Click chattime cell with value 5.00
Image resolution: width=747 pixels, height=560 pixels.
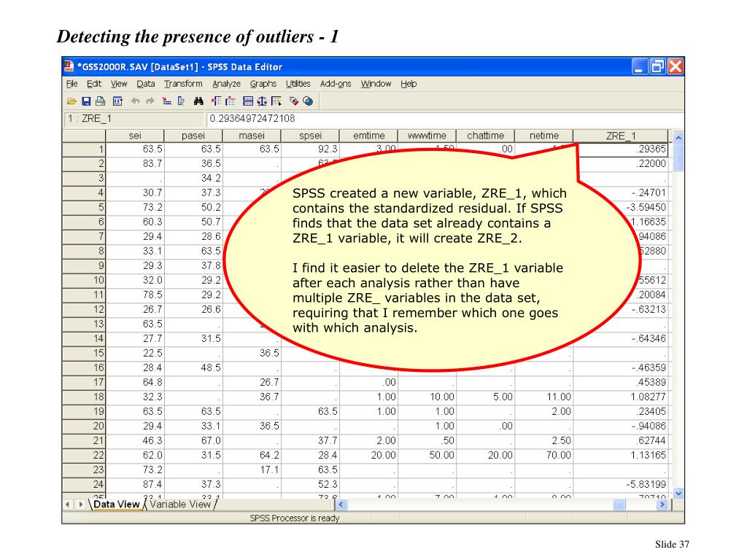[485, 397]
